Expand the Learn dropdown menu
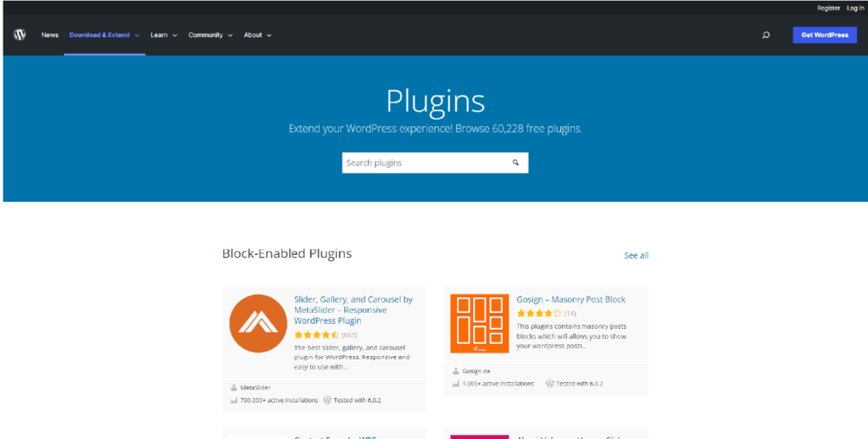 point(164,35)
